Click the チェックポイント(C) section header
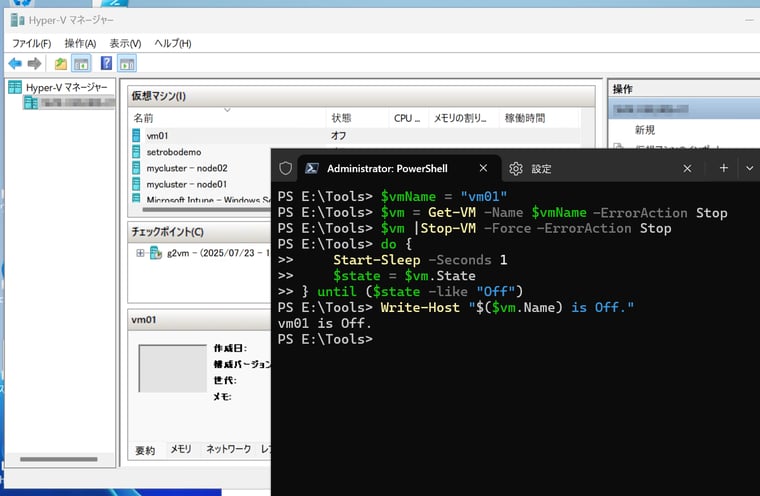Image resolution: width=760 pixels, height=496 pixels. pyautogui.click(x=200, y=232)
